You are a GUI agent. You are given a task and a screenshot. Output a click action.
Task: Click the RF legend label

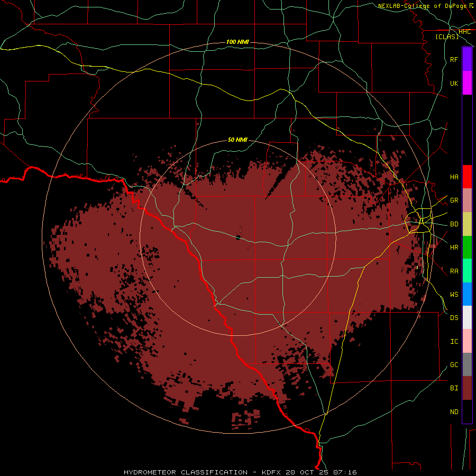point(454,59)
